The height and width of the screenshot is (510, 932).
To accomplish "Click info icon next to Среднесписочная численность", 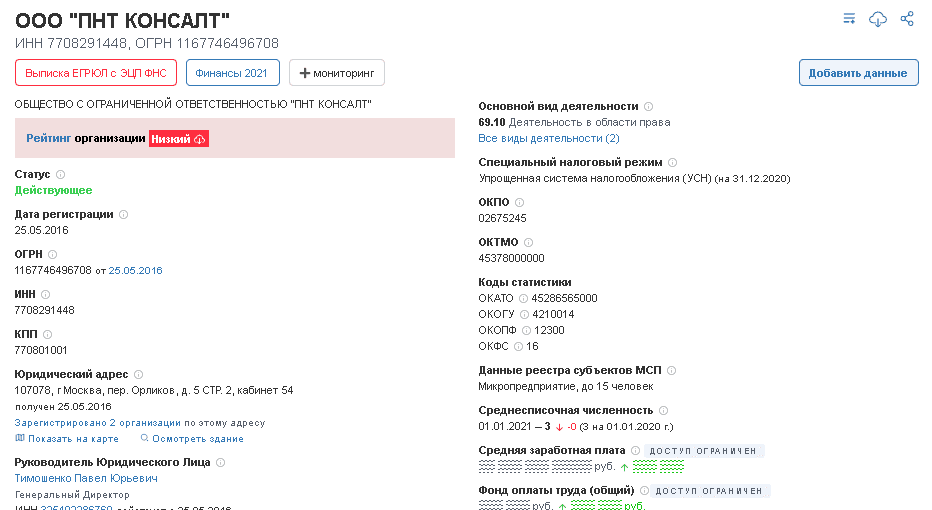I will (x=664, y=411).
